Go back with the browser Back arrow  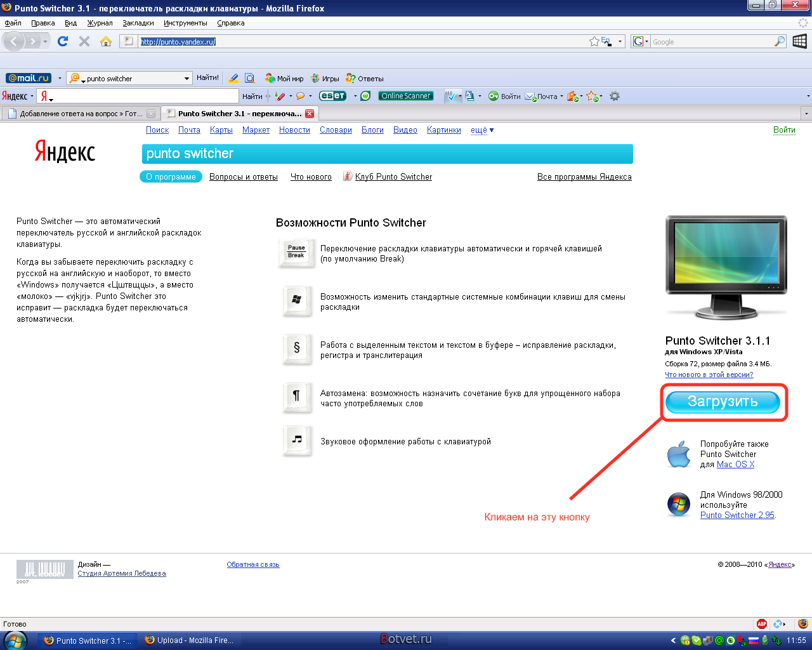click(x=14, y=42)
